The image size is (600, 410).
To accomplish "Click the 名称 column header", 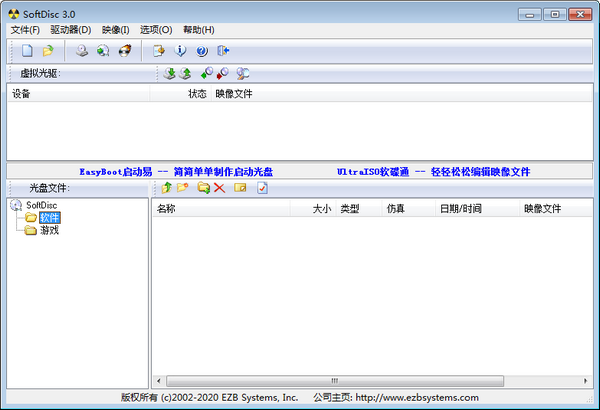I will [167, 209].
